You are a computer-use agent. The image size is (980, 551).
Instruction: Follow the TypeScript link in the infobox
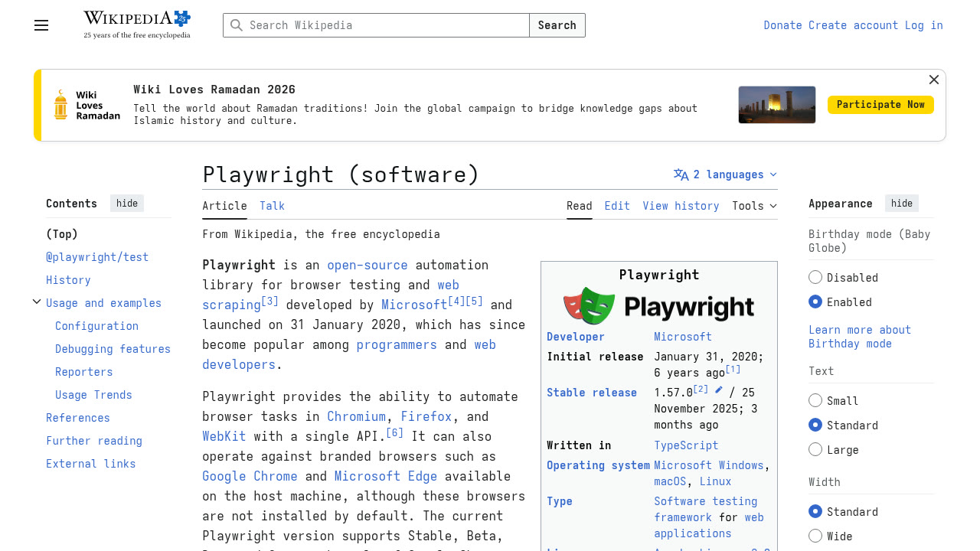click(686, 445)
